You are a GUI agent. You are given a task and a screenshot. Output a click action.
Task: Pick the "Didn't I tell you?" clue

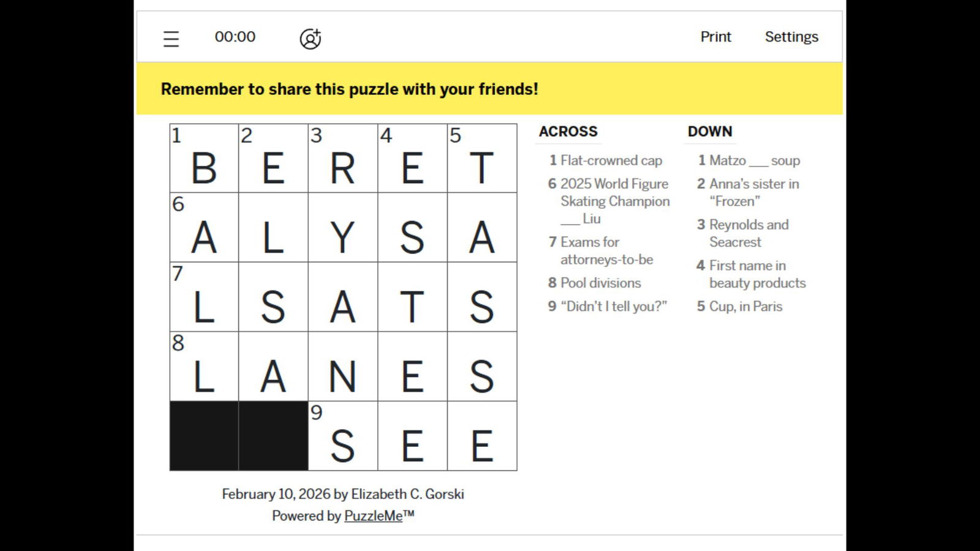(x=613, y=306)
